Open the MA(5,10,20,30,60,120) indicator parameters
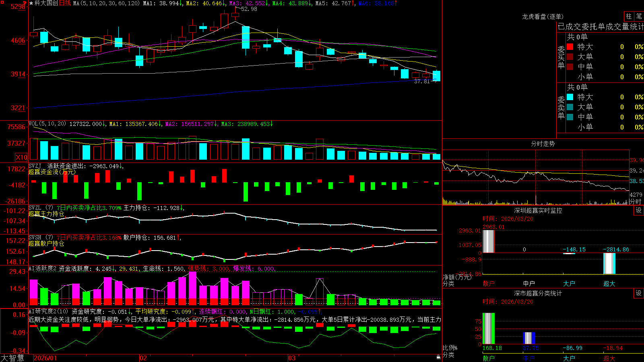 pos(106,3)
